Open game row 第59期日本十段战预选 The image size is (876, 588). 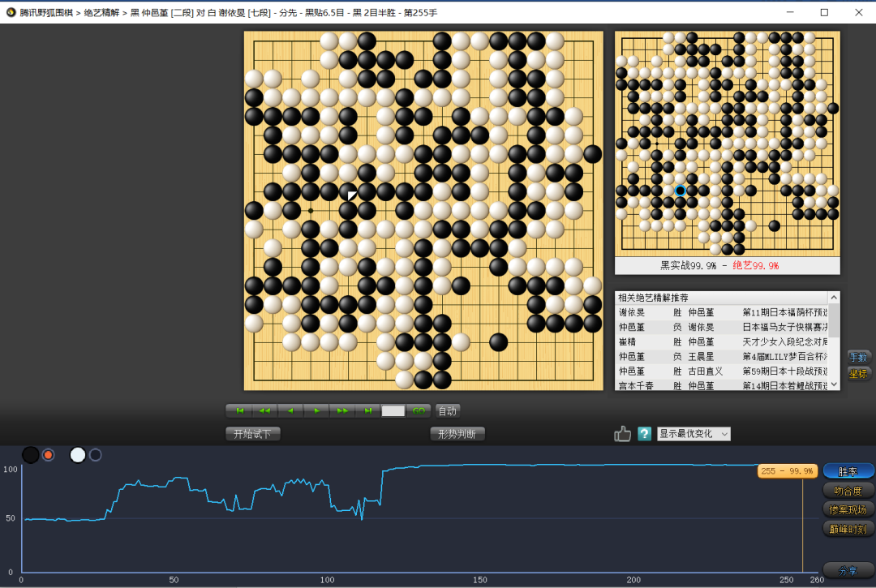(722, 371)
